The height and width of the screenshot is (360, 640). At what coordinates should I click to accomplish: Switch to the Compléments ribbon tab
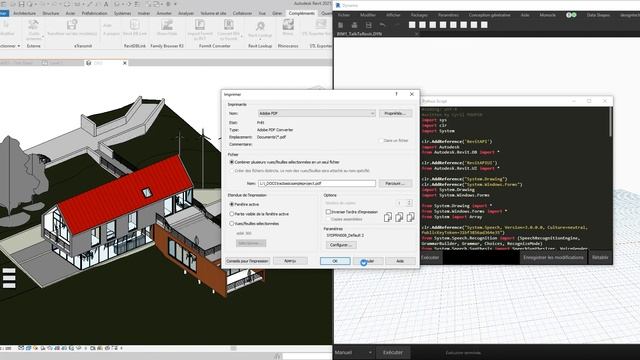click(302, 13)
